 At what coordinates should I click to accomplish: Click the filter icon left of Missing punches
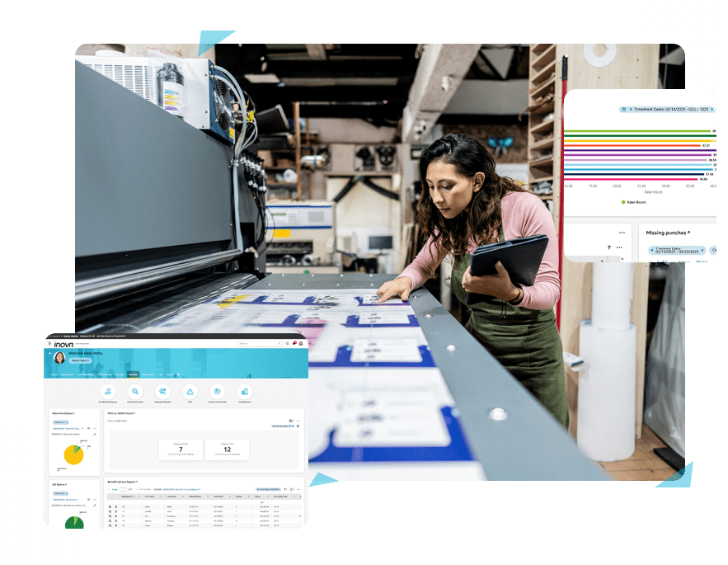point(609,247)
